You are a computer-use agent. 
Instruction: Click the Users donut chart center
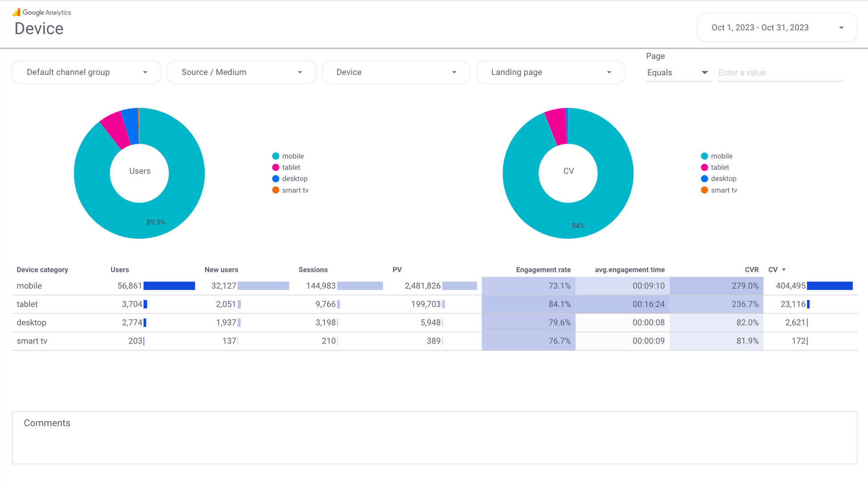point(140,172)
